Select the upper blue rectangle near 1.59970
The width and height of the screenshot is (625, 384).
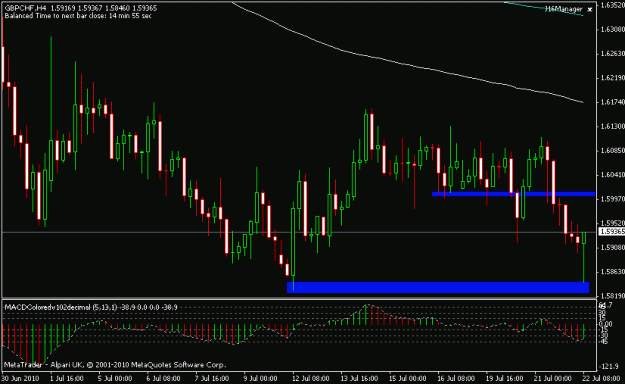[513, 194]
